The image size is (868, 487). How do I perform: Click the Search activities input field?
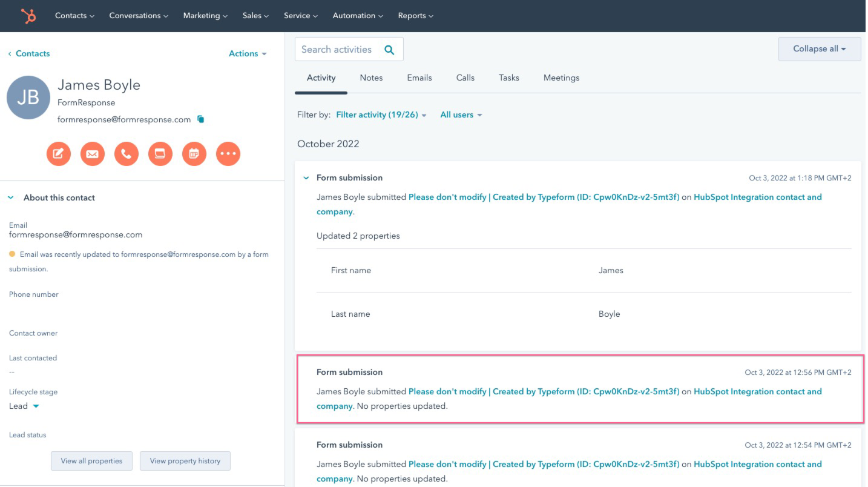click(337, 50)
